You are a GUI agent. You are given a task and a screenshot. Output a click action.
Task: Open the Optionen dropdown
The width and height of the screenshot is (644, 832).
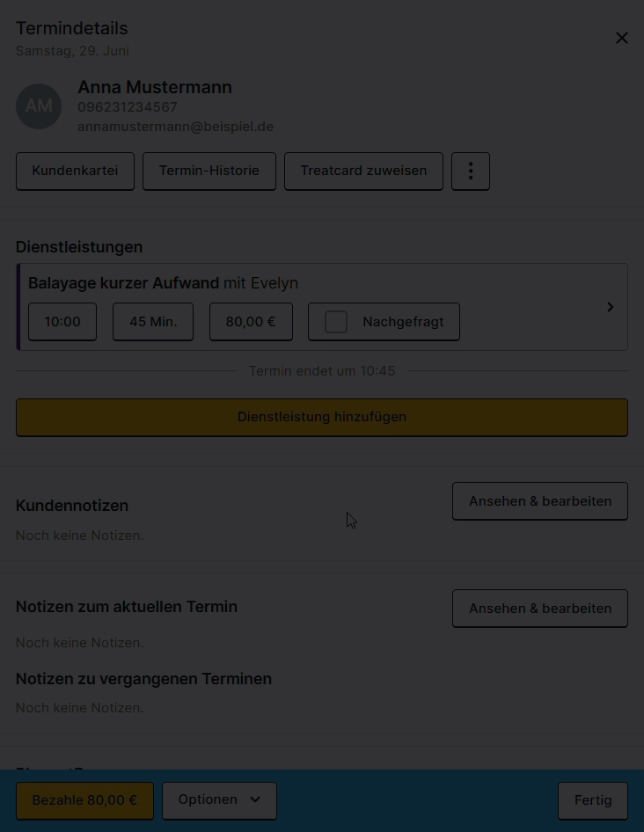click(x=219, y=800)
